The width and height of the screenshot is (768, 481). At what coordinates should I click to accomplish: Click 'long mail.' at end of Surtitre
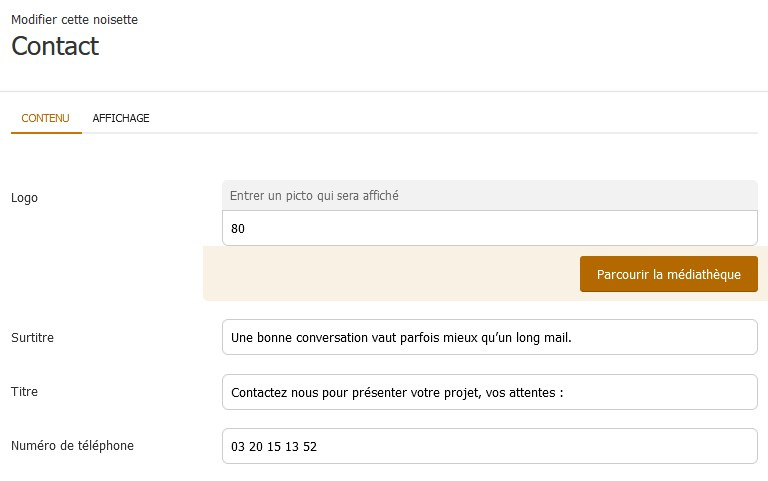(x=544, y=338)
